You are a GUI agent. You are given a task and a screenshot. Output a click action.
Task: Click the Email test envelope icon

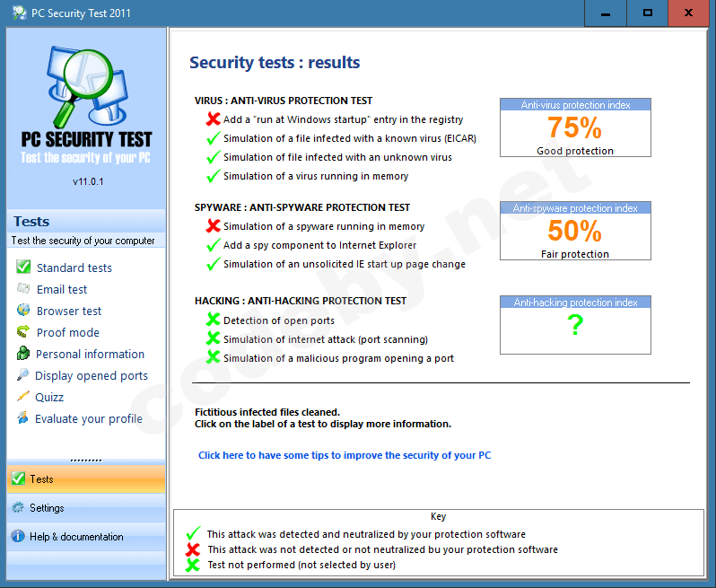pos(23,288)
